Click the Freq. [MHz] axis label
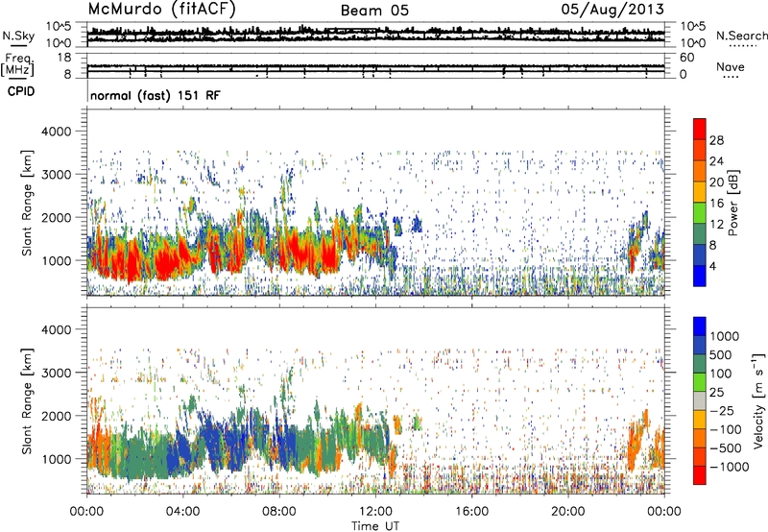Viewport: 768px width, 532px height. pyautogui.click(x=18, y=64)
